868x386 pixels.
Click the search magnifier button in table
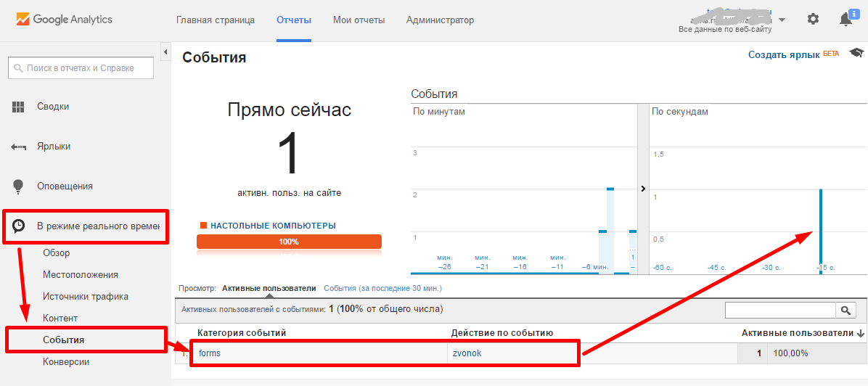(846, 310)
